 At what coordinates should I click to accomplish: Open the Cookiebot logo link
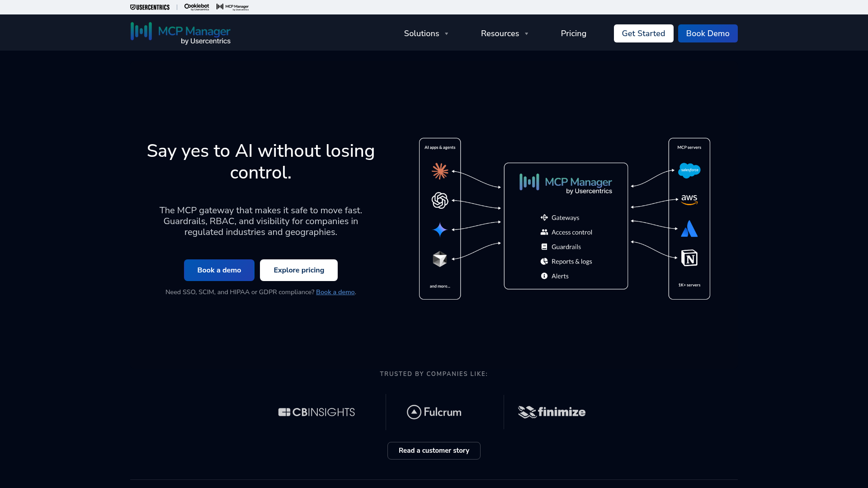point(197,7)
